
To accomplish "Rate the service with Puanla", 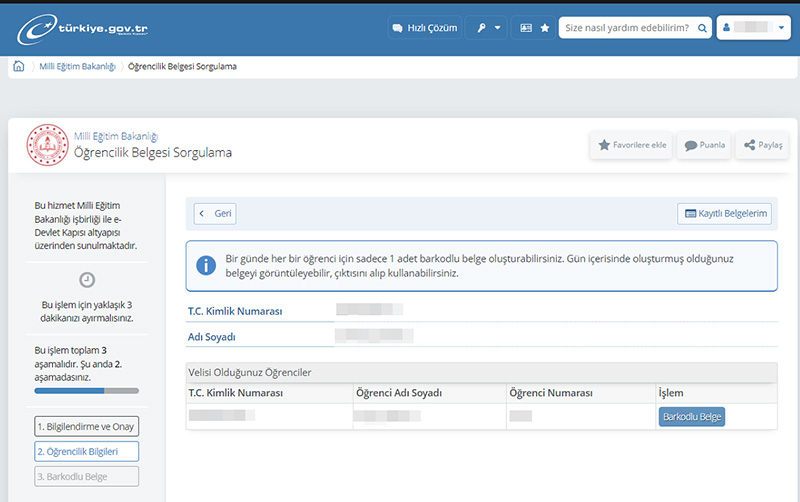I will (704, 145).
